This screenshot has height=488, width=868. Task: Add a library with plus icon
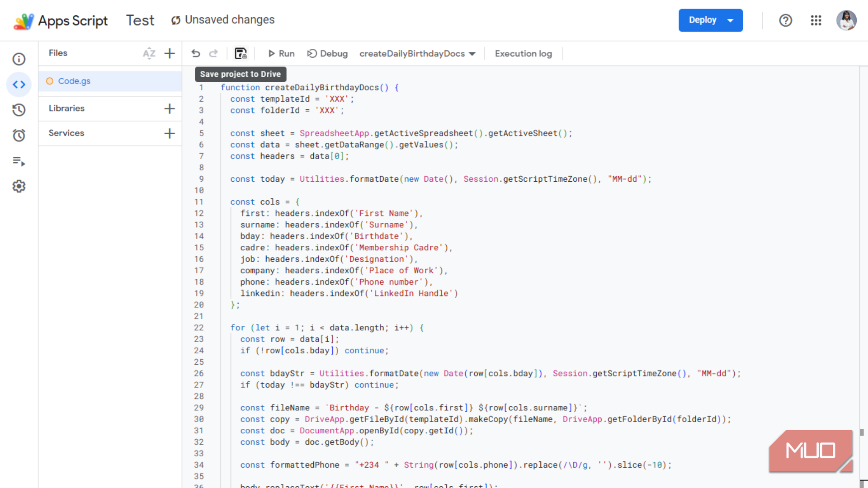pyautogui.click(x=170, y=108)
